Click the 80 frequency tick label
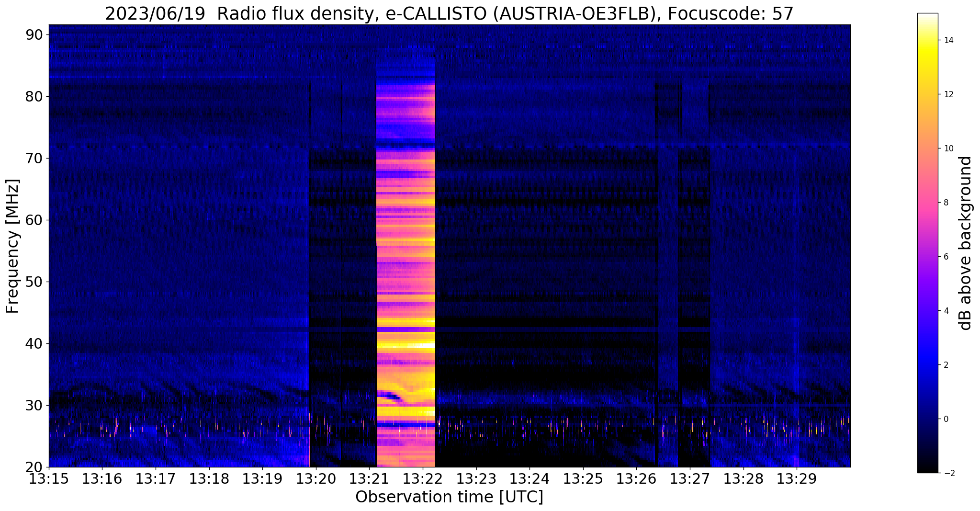The height and width of the screenshot is (511, 980). click(34, 96)
